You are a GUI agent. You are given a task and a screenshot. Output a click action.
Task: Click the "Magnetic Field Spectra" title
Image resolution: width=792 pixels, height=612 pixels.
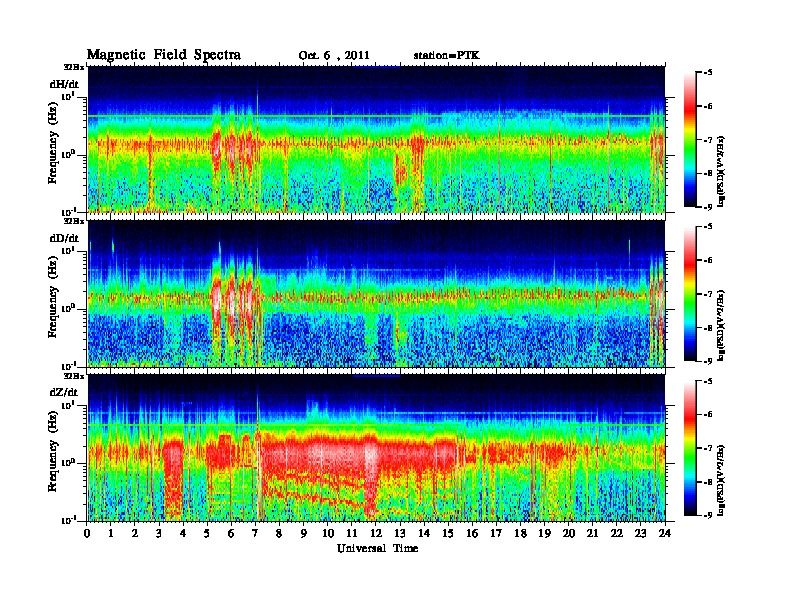pyautogui.click(x=164, y=55)
